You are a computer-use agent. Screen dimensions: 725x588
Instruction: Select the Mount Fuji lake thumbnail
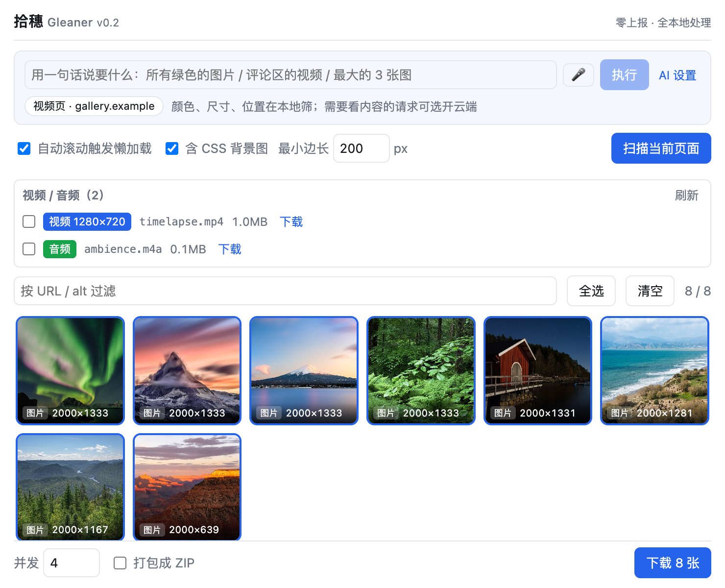tap(304, 370)
